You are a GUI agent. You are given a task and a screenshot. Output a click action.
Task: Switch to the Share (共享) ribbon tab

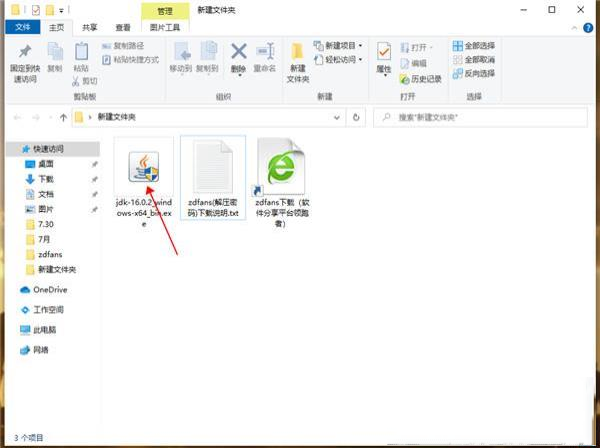point(90,28)
